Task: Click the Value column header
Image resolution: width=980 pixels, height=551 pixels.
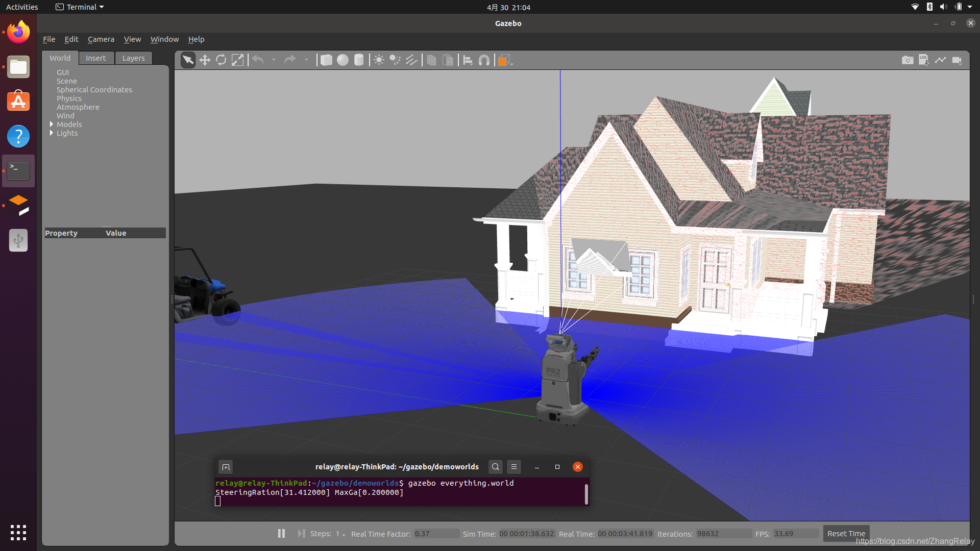Action: tap(116, 233)
